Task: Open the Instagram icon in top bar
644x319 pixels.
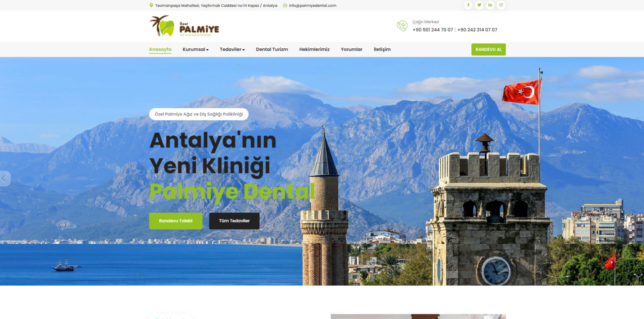Action: pyautogui.click(x=501, y=5)
